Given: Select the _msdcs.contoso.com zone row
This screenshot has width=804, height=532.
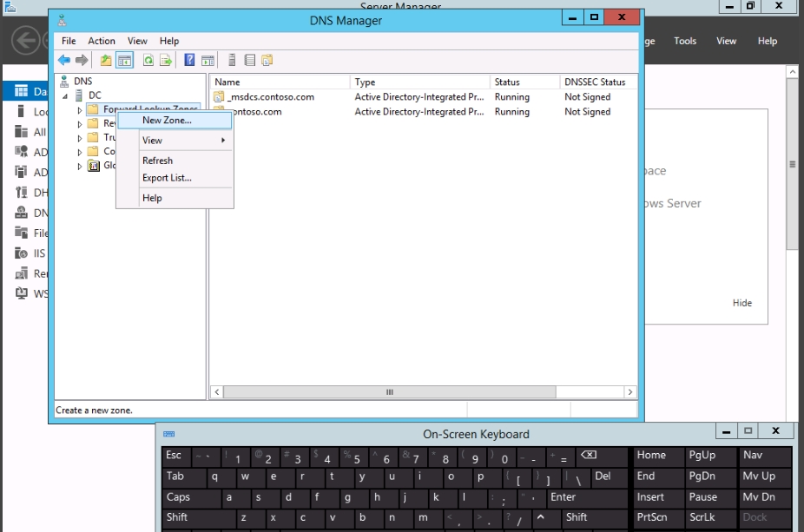Looking at the screenshot, I should [424, 97].
